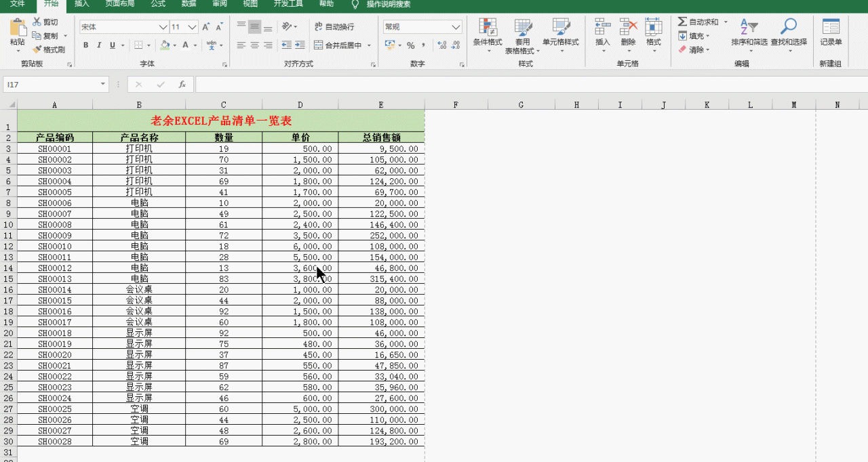The image size is (868, 462).
Task: Increase decimal places
Action: click(x=442, y=45)
